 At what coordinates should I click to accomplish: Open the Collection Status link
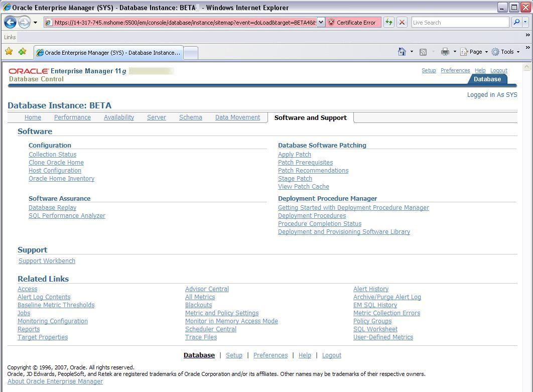52,155
